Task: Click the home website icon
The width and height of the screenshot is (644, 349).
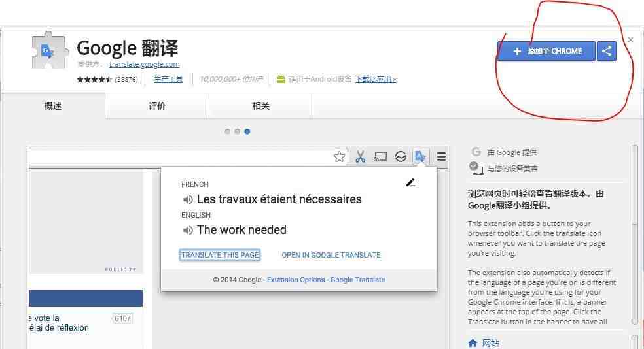Action: [x=473, y=343]
